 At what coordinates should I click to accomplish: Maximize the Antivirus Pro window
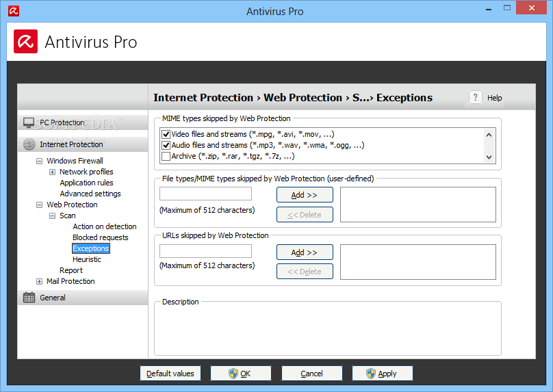(x=506, y=8)
